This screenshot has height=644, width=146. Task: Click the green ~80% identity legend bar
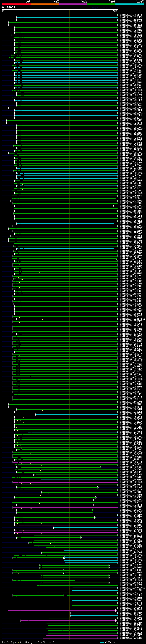[101, 4]
